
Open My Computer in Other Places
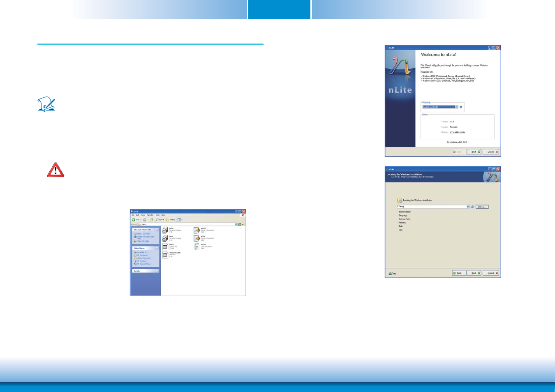140,261
